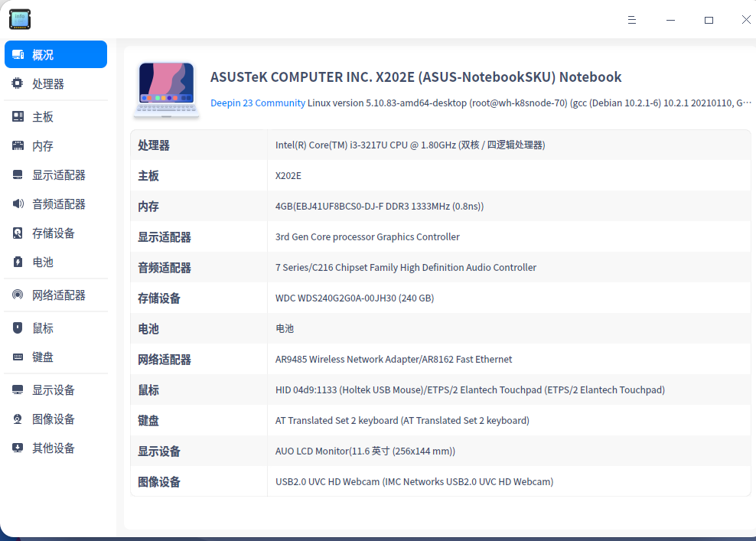Click the 存储设备 storage device icon
The height and width of the screenshot is (541, 756).
pyautogui.click(x=17, y=233)
